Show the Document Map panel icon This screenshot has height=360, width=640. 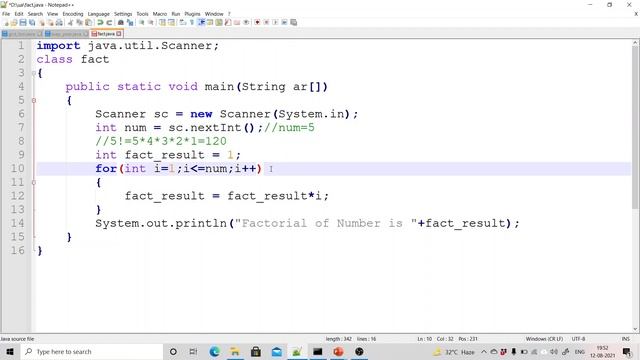coord(219,22)
